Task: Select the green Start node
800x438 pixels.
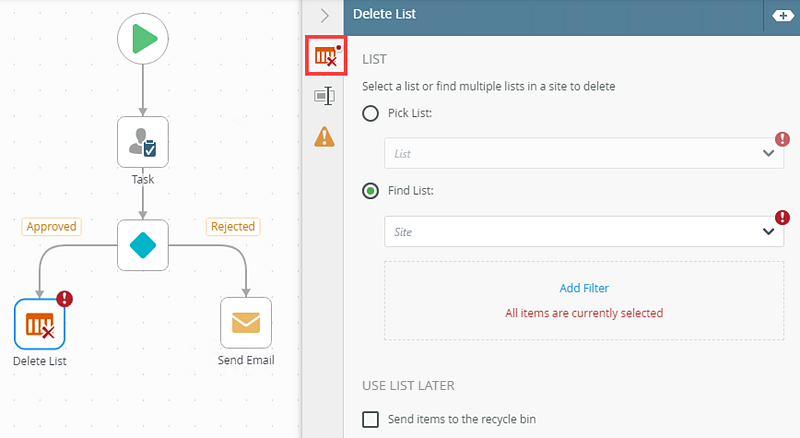Action: pyautogui.click(x=143, y=39)
